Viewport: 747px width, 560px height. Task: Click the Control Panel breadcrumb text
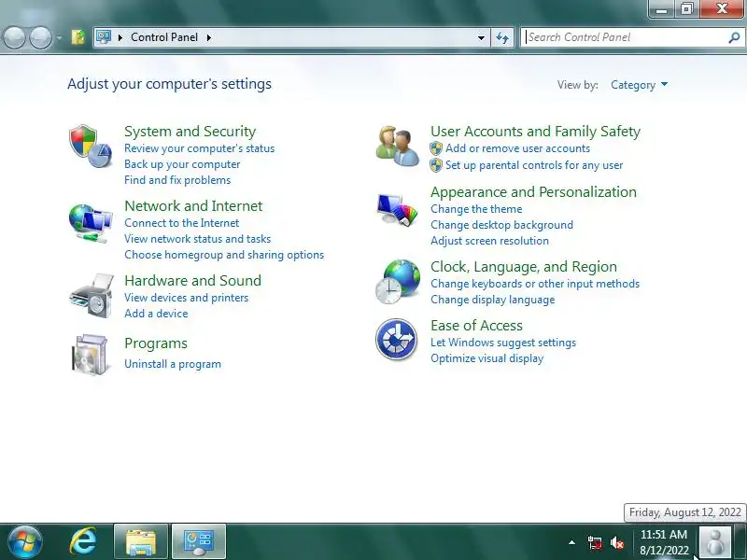point(164,37)
